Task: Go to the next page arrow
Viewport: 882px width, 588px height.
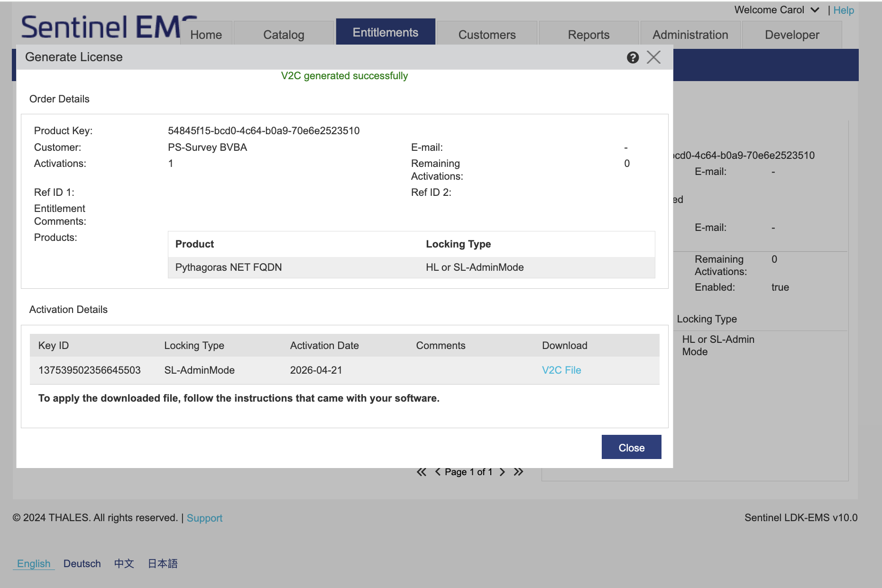Action: 502,472
